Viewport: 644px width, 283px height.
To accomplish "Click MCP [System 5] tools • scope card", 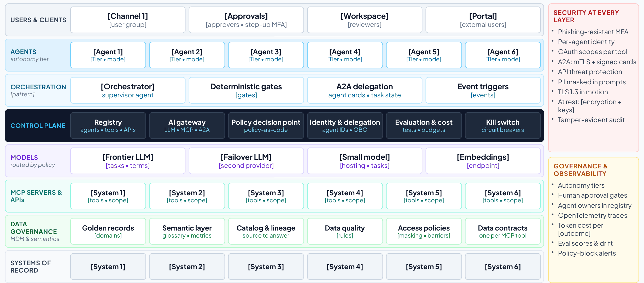I will [424, 196].
